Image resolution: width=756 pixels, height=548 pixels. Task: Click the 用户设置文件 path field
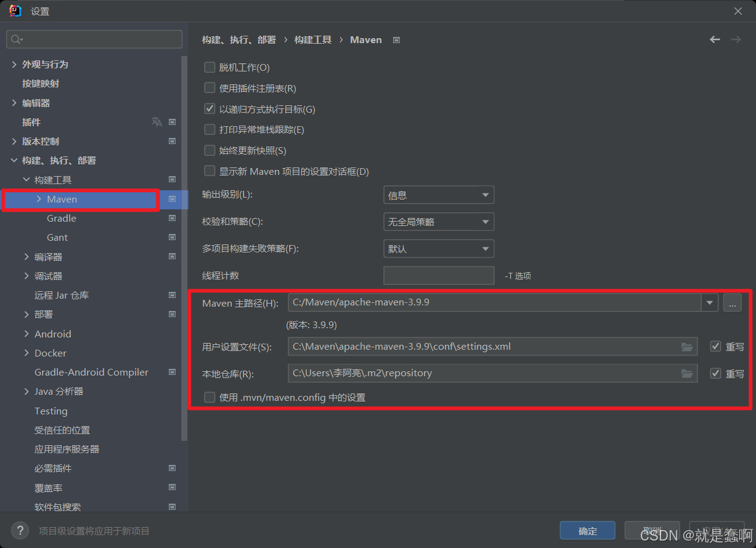point(493,347)
